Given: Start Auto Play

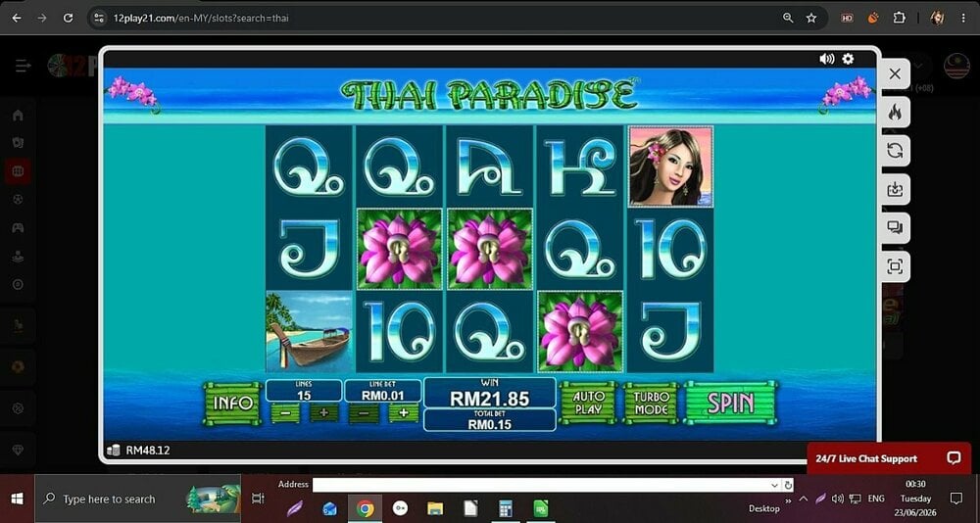Looking at the screenshot, I should [x=588, y=404].
